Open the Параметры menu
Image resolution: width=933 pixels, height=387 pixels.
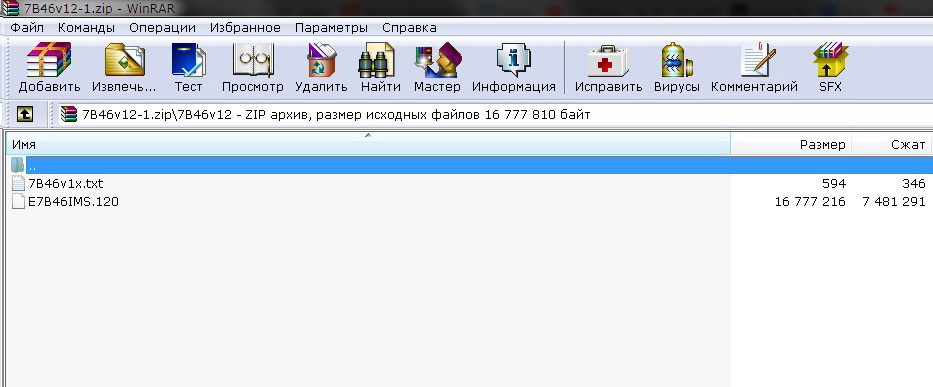click(x=331, y=28)
